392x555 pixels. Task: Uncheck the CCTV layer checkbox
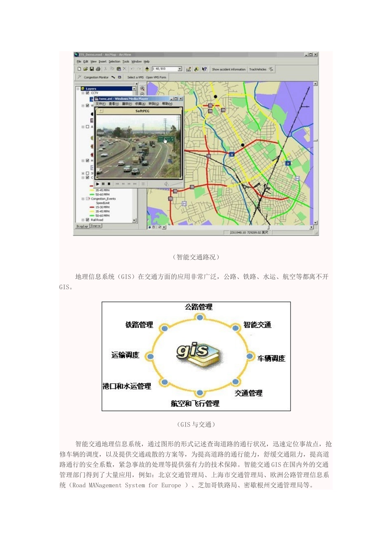pos(87,93)
